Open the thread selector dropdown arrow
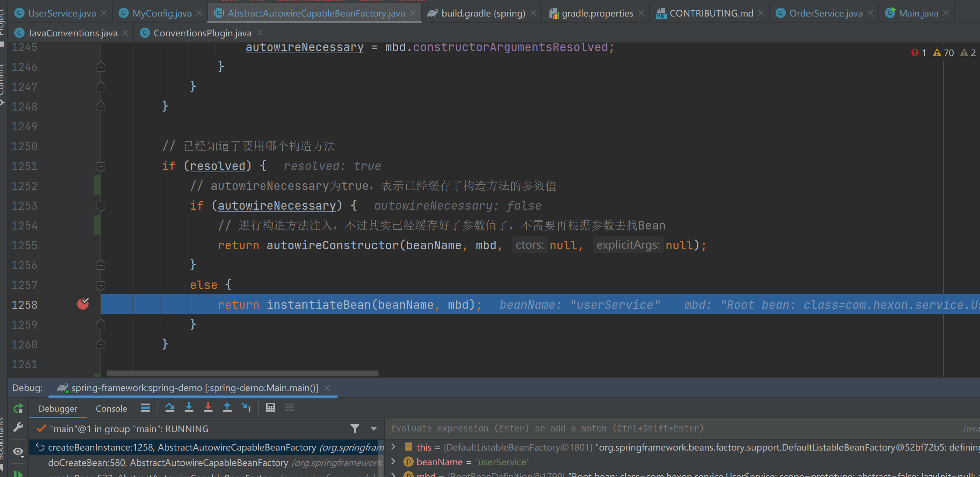The image size is (980, 477). pyautogui.click(x=374, y=429)
